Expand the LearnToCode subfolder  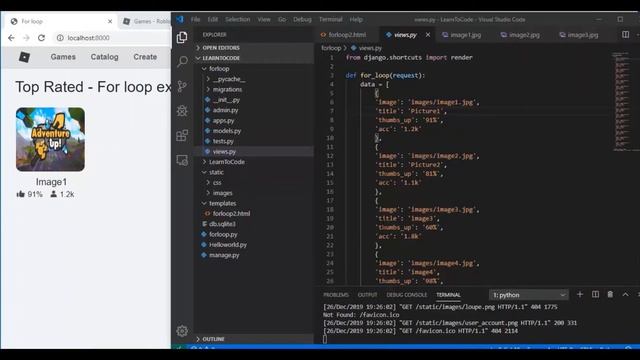click(x=254, y=162)
